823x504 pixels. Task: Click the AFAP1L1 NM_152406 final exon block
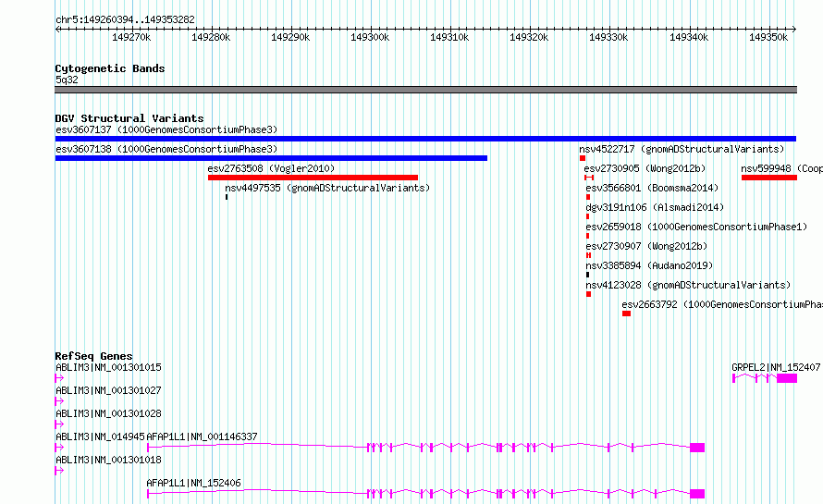[x=697, y=494]
